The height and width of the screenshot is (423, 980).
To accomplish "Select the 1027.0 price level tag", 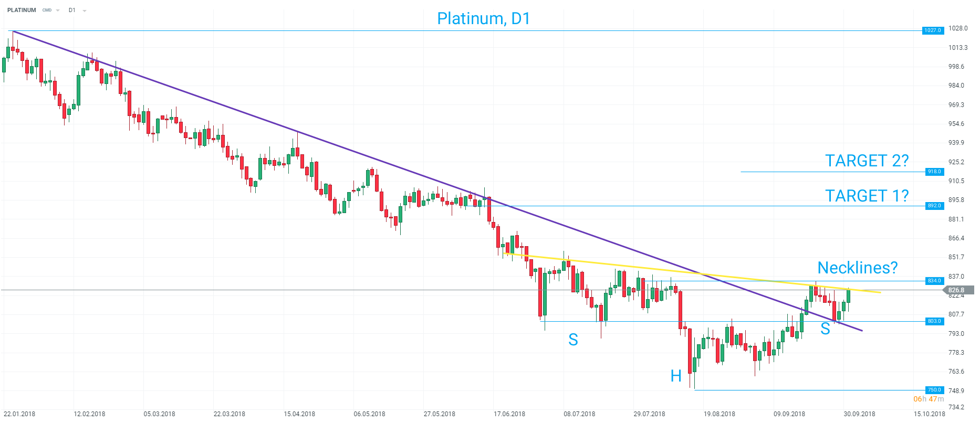I will [x=933, y=30].
